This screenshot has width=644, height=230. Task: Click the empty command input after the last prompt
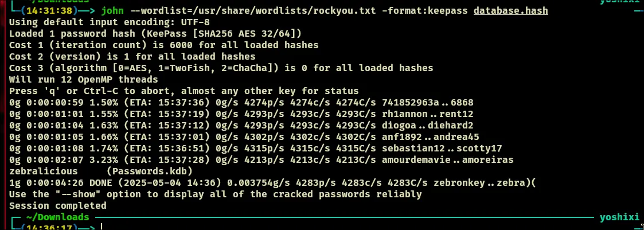172,227
